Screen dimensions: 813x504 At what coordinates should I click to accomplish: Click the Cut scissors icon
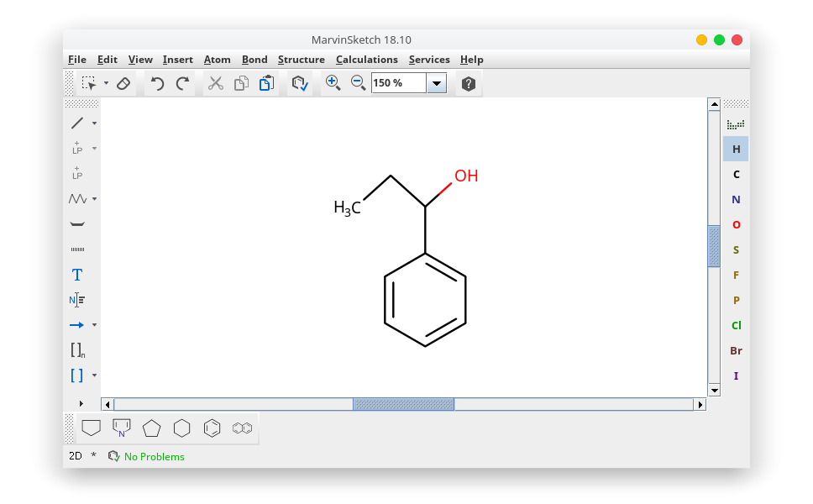point(216,83)
